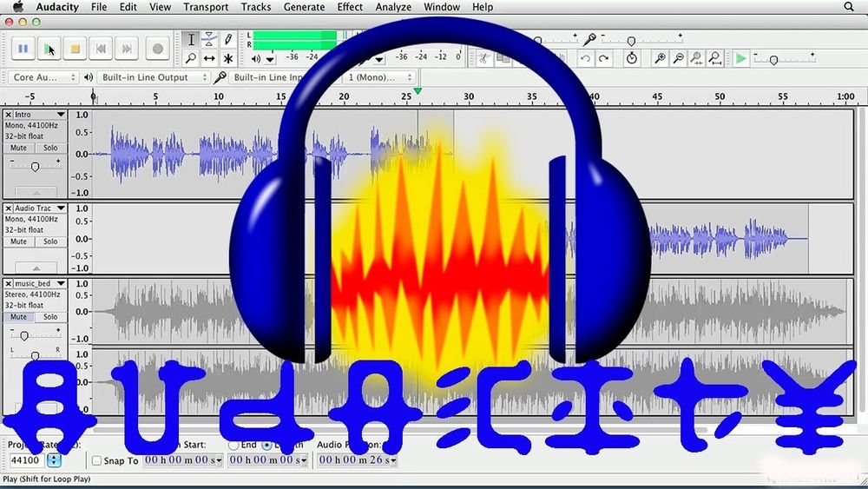Open the Intro track dropdown menu
This screenshot has width=868, height=489.
click(x=61, y=115)
